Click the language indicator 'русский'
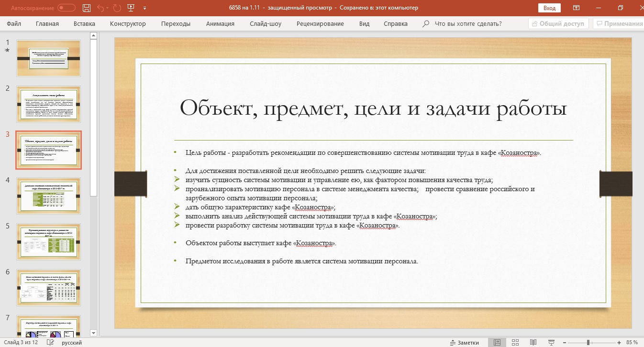Image resolution: width=644 pixels, height=347 pixels. click(72, 342)
